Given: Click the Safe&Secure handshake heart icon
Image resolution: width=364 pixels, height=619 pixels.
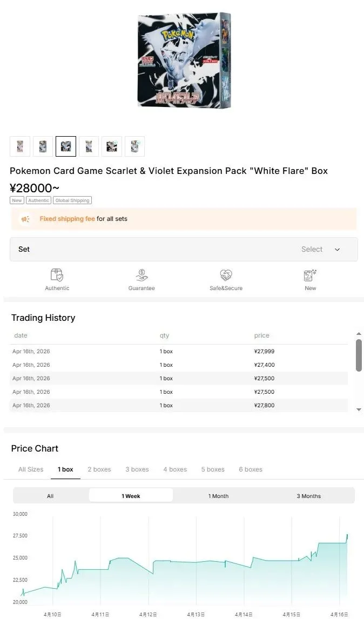Looking at the screenshot, I should click(x=226, y=275).
